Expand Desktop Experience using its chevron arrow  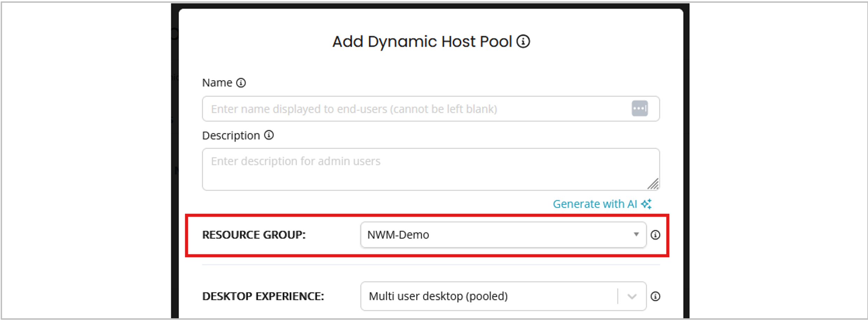pos(632,297)
